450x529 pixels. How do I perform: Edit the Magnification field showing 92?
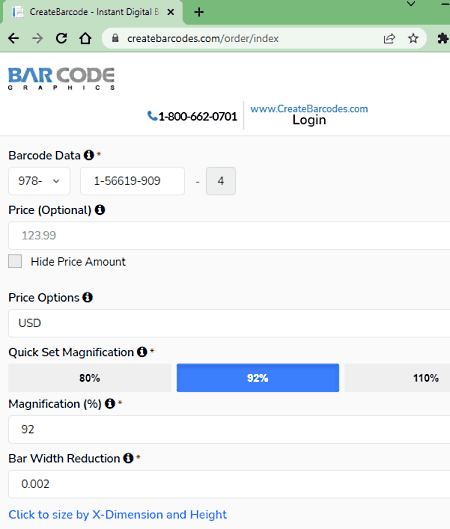pos(229,429)
